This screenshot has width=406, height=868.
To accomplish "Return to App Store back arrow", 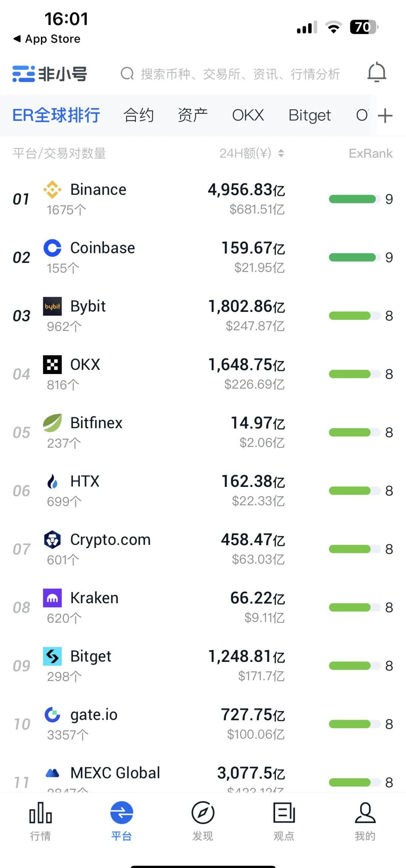I will 17,39.
